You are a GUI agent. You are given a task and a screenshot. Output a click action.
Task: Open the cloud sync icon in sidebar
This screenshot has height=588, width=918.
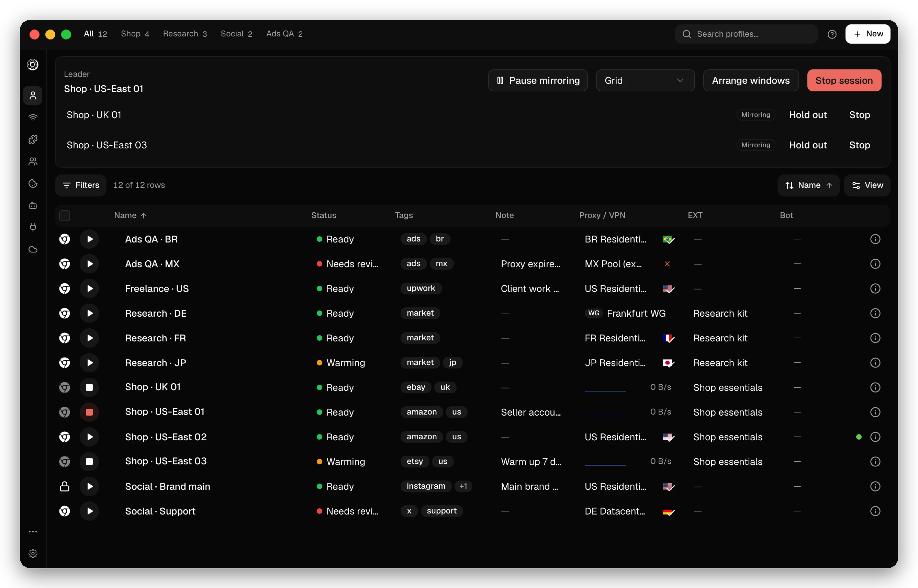point(33,250)
